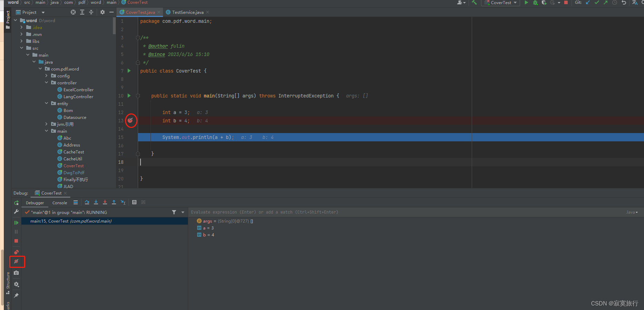Run CoverTest with coverage
The width and height of the screenshot is (644, 310).
544,3
